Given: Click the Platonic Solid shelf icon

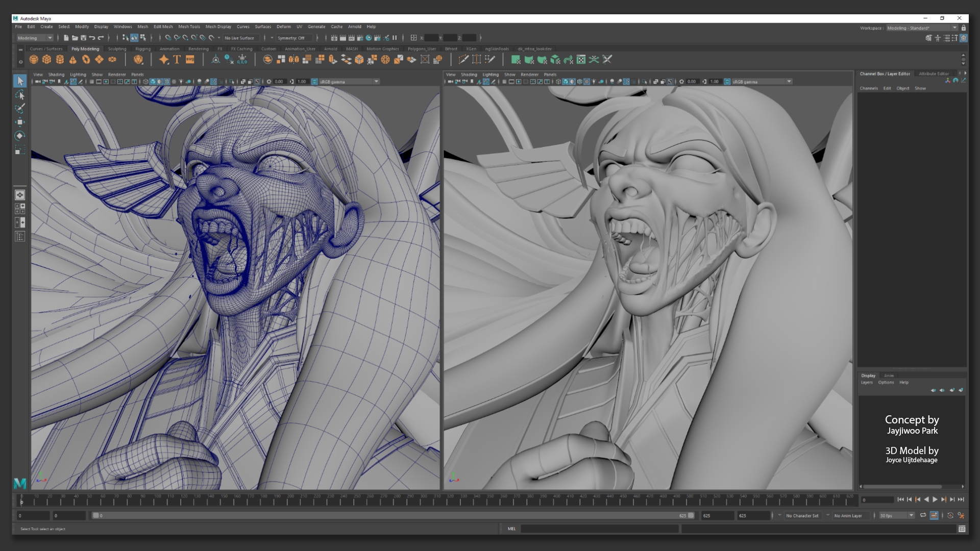Looking at the screenshot, I should (138, 60).
